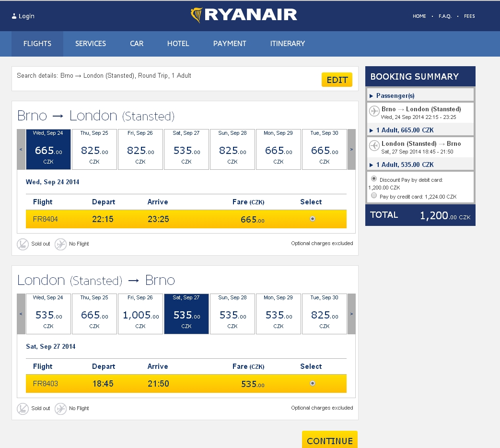Select return Sat, Sep 27 fare 535.00
500x448 pixels.
186,314
